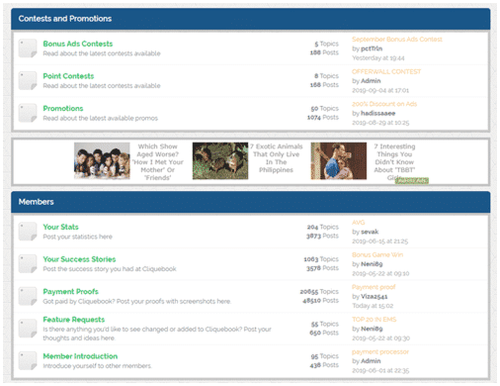The image size is (500, 386).
Task: View the profile of user pctTrin
Action: 371,49
